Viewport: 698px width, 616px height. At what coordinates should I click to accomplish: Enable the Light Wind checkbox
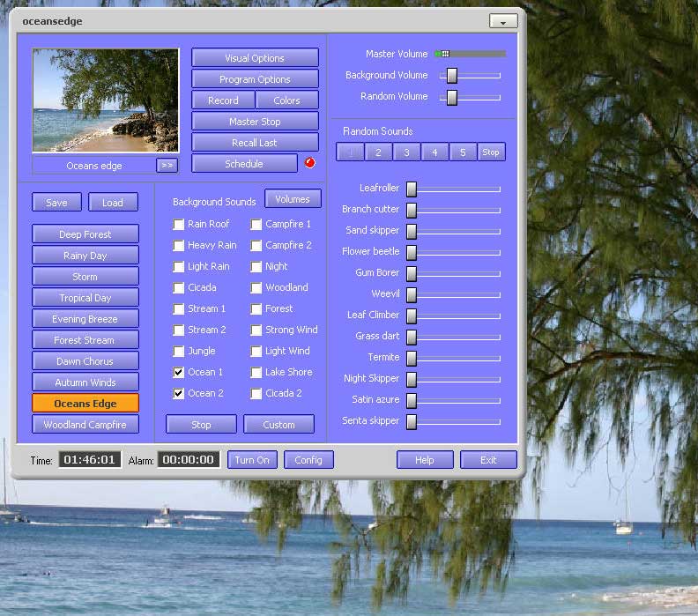point(256,351)
